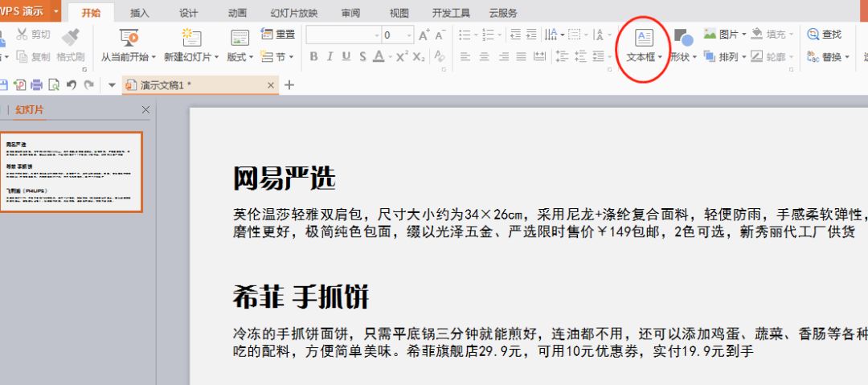
Task: Switch to the Animation (动画) tab
Action: tap(237, 14)
